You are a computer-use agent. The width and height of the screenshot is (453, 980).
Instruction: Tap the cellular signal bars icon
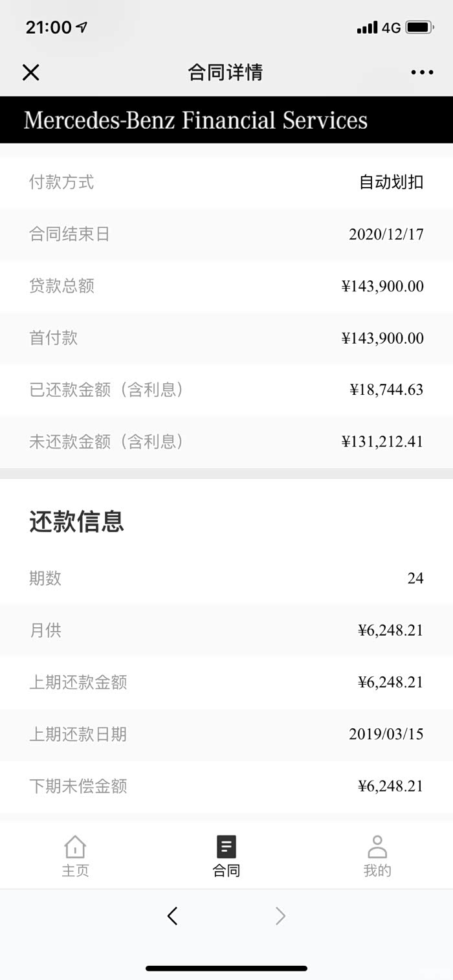click(x=367, y=28)
